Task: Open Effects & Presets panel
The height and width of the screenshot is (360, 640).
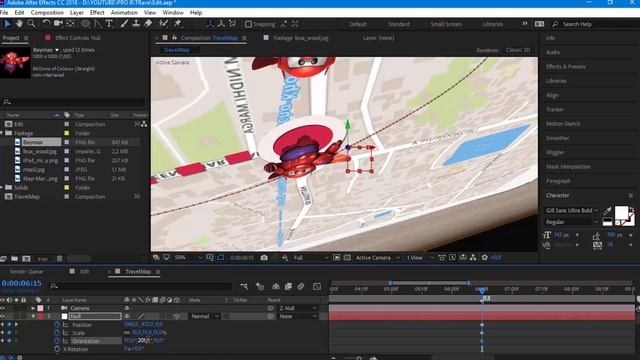Action: [566, 67]
